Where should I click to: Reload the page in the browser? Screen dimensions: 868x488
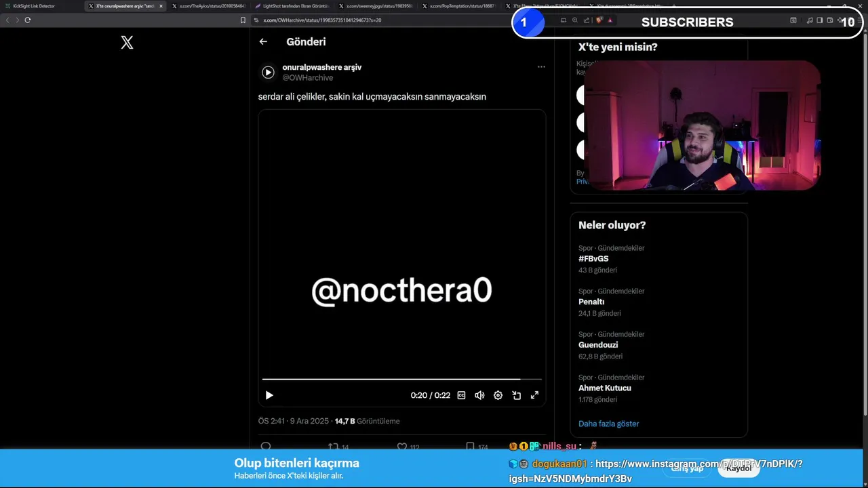[28, 20]
